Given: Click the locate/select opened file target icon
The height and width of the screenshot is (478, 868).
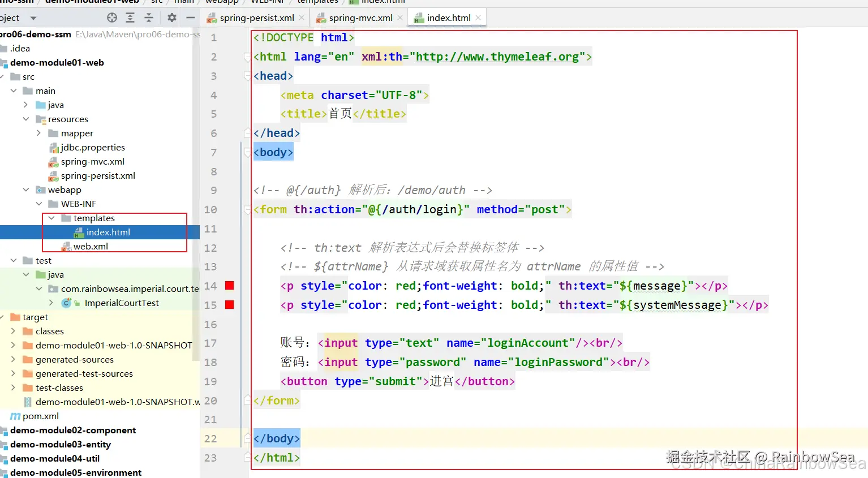Looking at the screenshot, I should click(112, 18).
